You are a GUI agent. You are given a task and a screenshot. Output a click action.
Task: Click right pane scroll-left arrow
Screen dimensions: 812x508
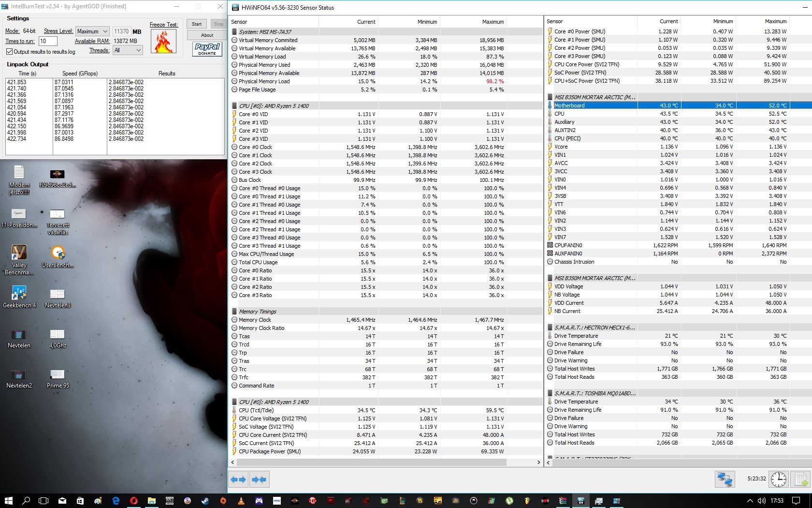tap(549, 463)
